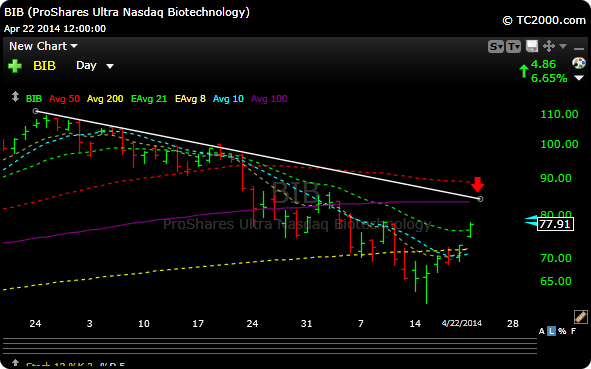Click the 4.86 net change value
This screenshot has width=591, height=369.
543,64
